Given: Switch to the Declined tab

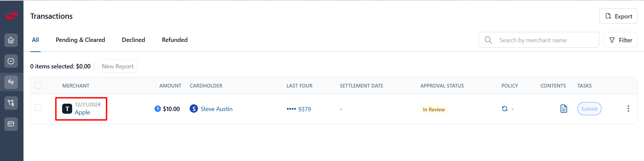Looking at the screenshot, I should [x=133, y=40].
